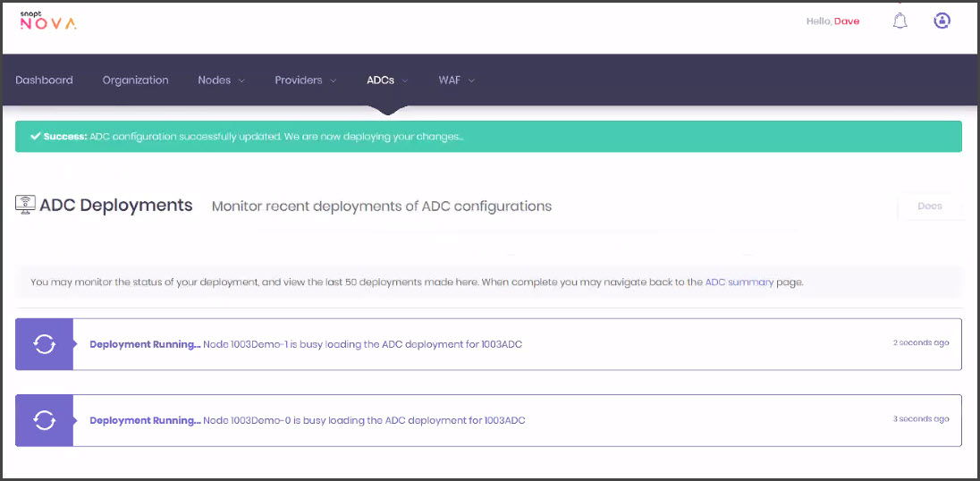Click the Docs button
The image size is (980, 481).
(929, 207)
